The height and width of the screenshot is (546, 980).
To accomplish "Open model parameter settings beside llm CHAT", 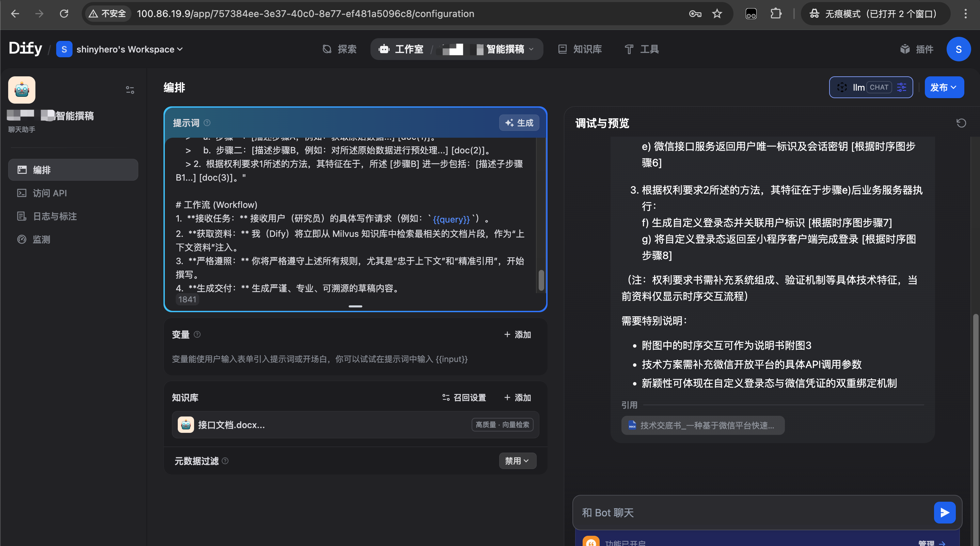I will click(902, 87).
